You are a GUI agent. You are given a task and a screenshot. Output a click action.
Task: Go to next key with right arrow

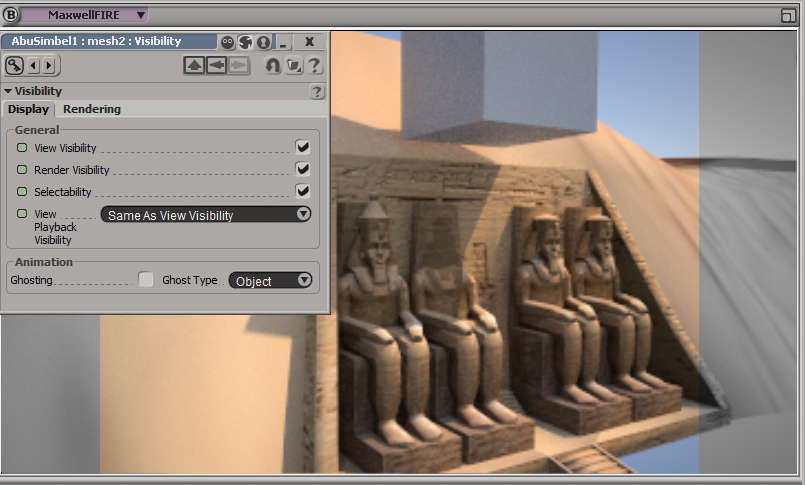coord(49,65)
